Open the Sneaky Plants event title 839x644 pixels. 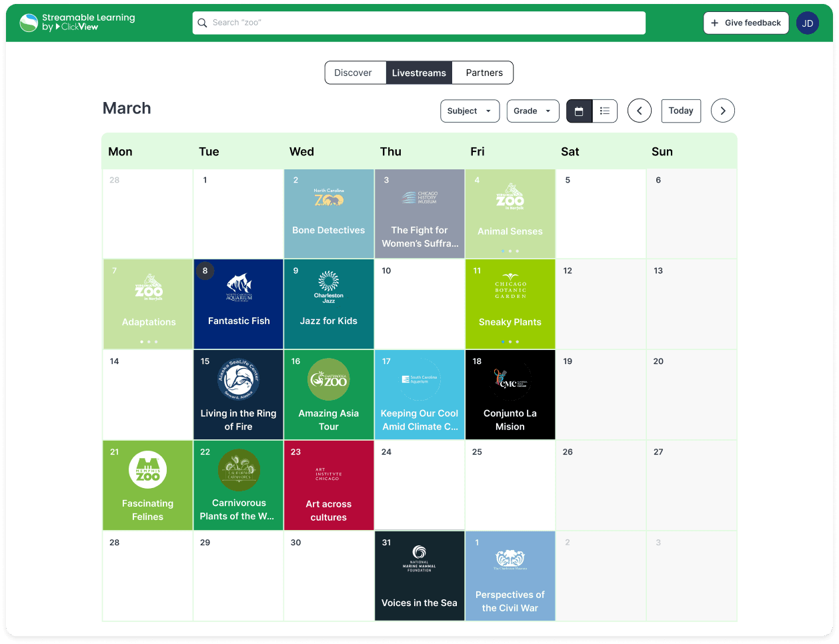pos(510,322)
